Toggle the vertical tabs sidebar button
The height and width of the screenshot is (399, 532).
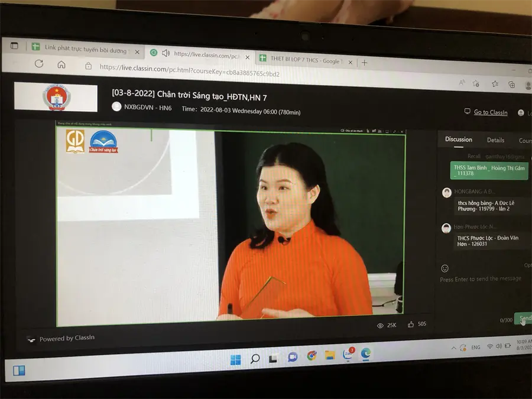point(14,46)
